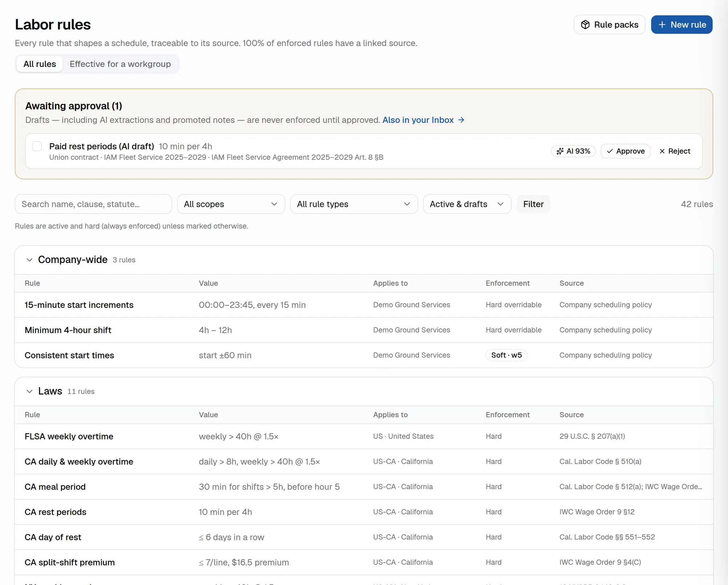Screen dimensions: 728x585
Task: Focus the Search name, clause, statute field
Action: click(93, 204)
